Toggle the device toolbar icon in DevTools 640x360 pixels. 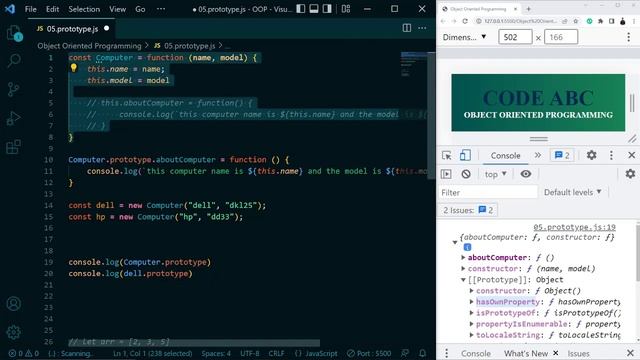click(x=465, y=156)
